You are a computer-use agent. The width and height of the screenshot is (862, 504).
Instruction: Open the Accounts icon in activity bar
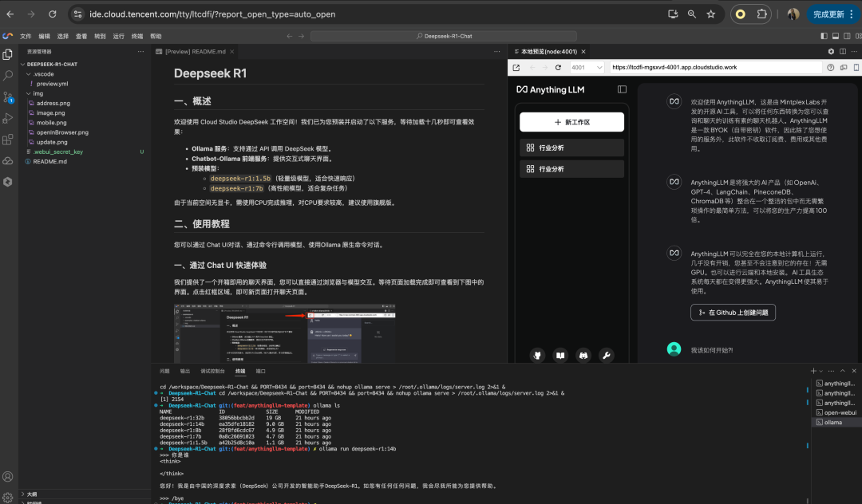pyautogui.click(x=8, y=477)
